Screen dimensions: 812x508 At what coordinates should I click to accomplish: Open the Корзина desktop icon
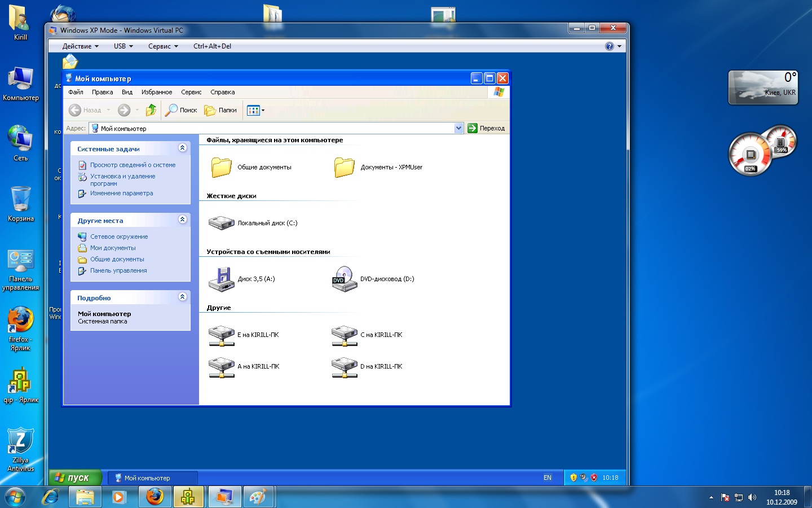(x=21, y=204)
